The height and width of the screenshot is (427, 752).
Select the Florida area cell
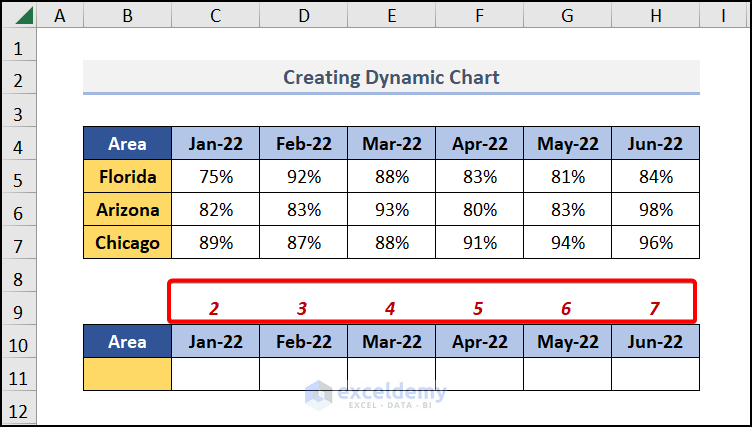(x=127, y=177)
